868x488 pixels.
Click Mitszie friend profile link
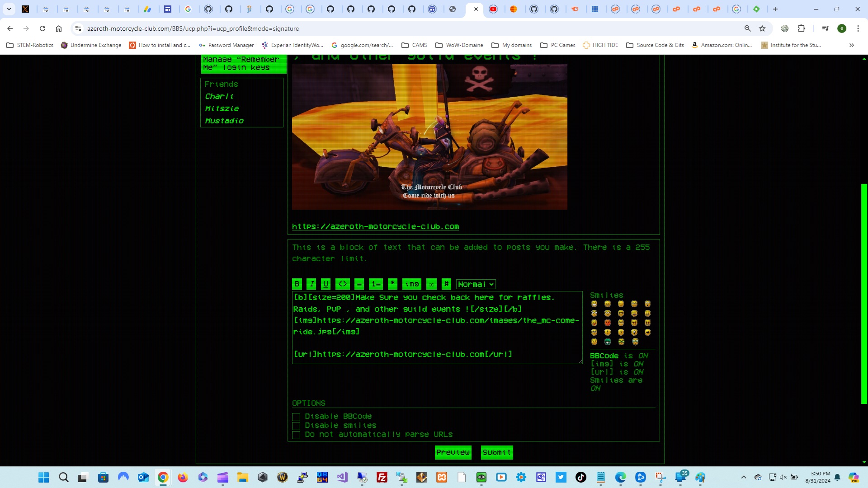(x=222, y=108)
